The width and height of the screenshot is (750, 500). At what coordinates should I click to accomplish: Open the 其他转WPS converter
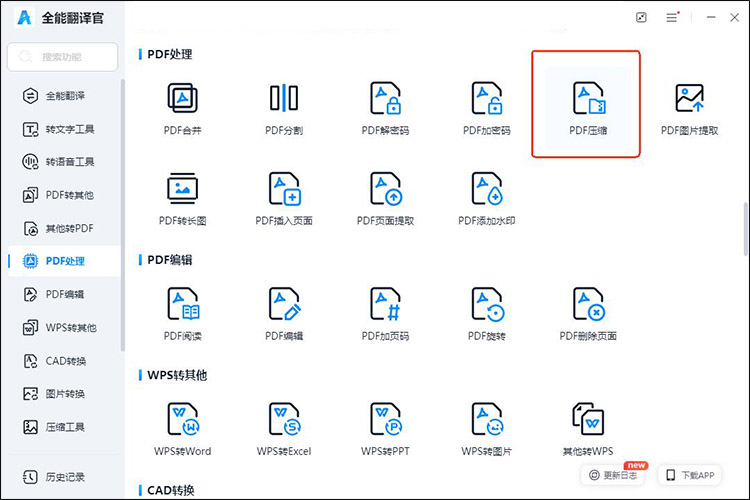tap(588, 430)
